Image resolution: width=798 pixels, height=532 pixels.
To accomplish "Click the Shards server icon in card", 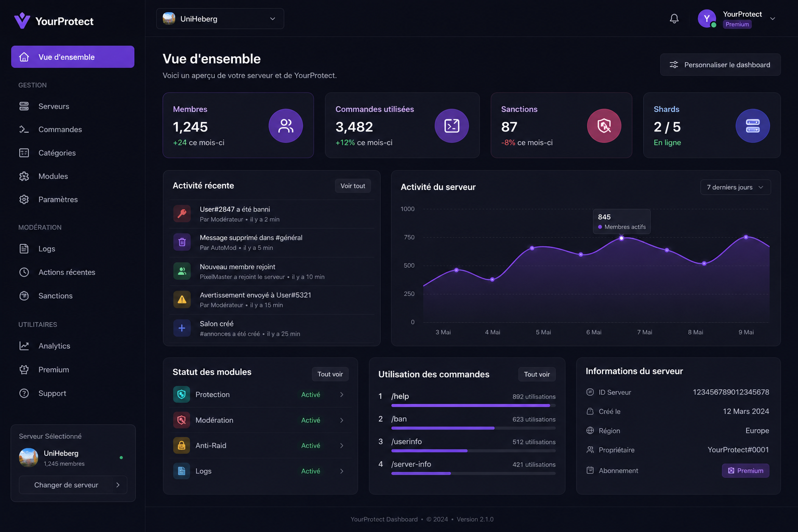I will point(753,126).
